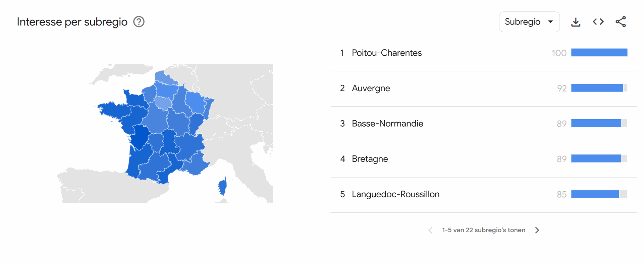This screenshot has height=265, width=644.
Task: Open the Subregio dropdown
Action: [x=529, y=22]
